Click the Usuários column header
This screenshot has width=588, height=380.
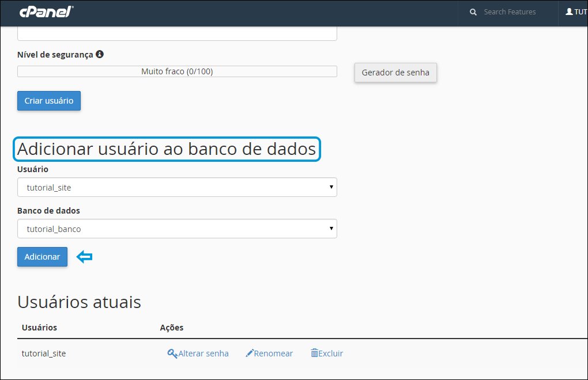click(x=39, y=328)
